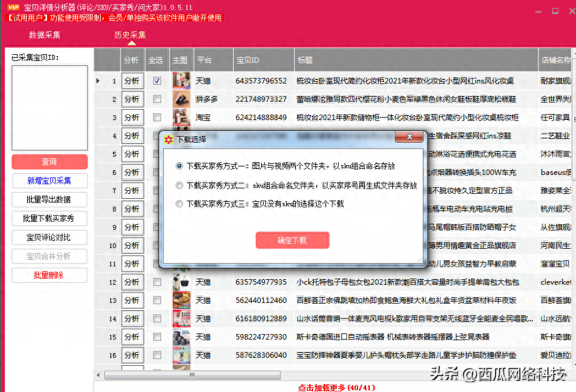Image resolution: width=576 pixels, height=392 pixels.
Task: Select download method two radio option
Action: pyautogui.click(x=179, y=185)
